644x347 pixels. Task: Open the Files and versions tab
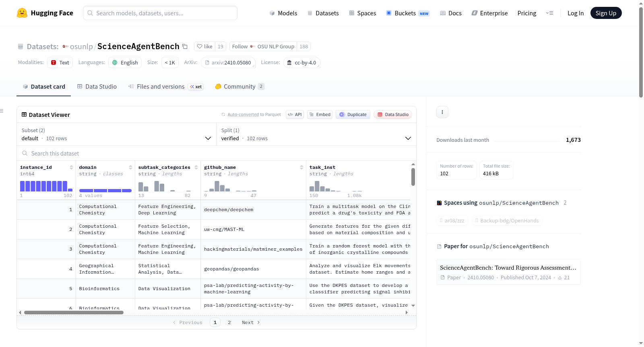click(x=166, y=87)
